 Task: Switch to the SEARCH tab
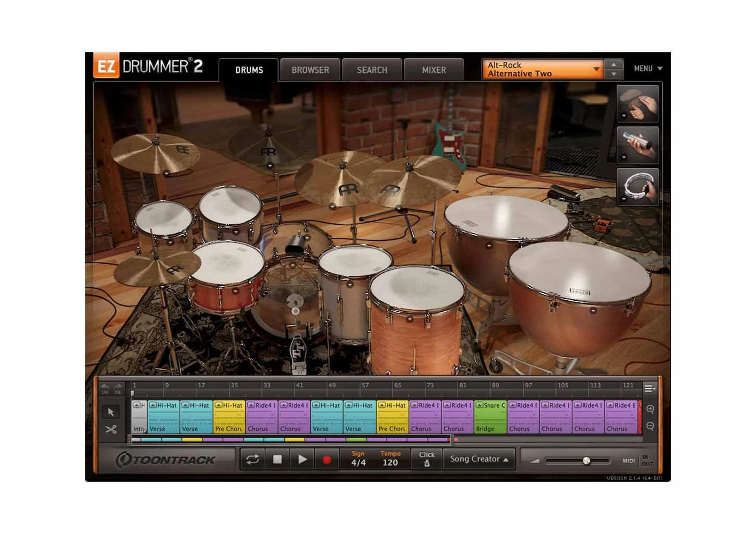tap(372, 70)
